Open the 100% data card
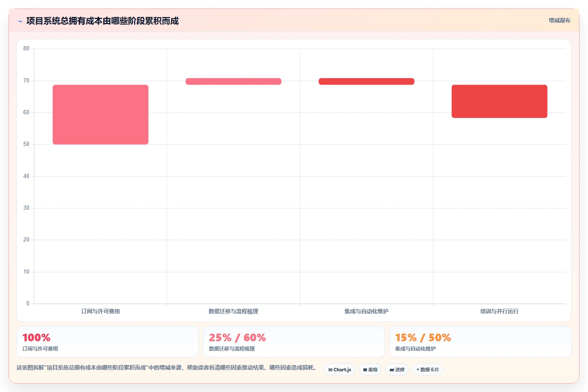Image resolution: width=588 pixels, height=392 pixels. pos(107,342)
